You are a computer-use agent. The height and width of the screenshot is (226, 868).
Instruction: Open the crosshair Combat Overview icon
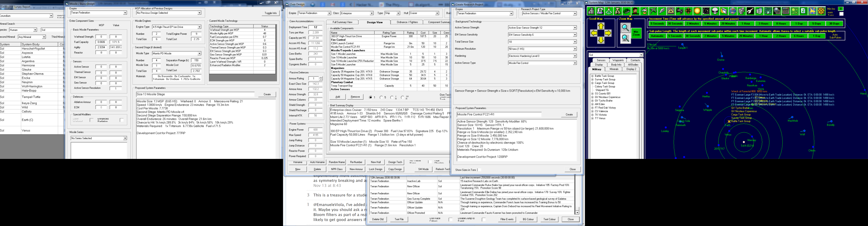(688, 11)
